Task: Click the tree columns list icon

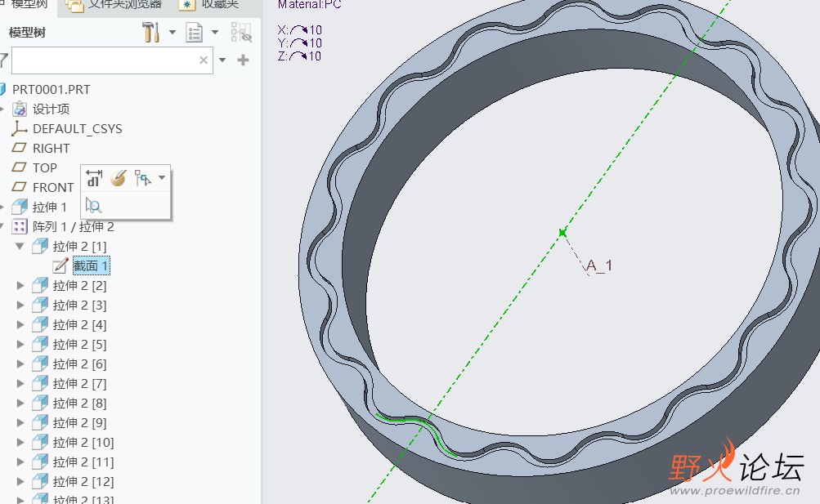Action: (x=194, y=33)
